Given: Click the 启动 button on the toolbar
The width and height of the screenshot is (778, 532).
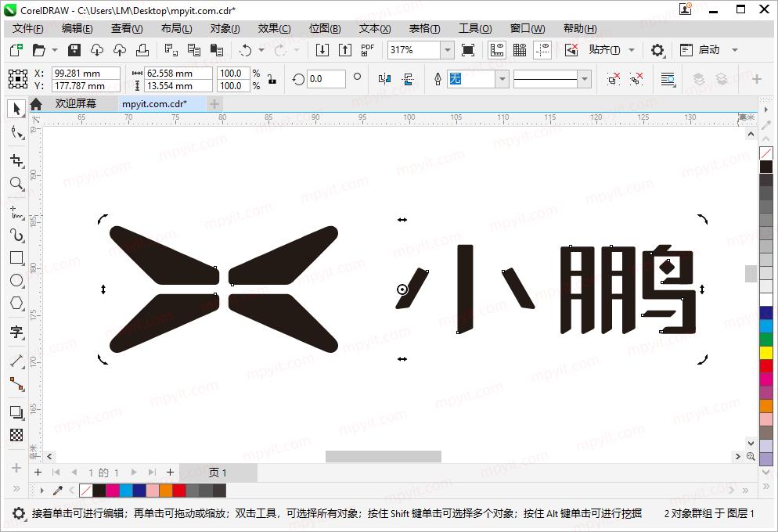Looking at the screenshot, I should point(708,49).
